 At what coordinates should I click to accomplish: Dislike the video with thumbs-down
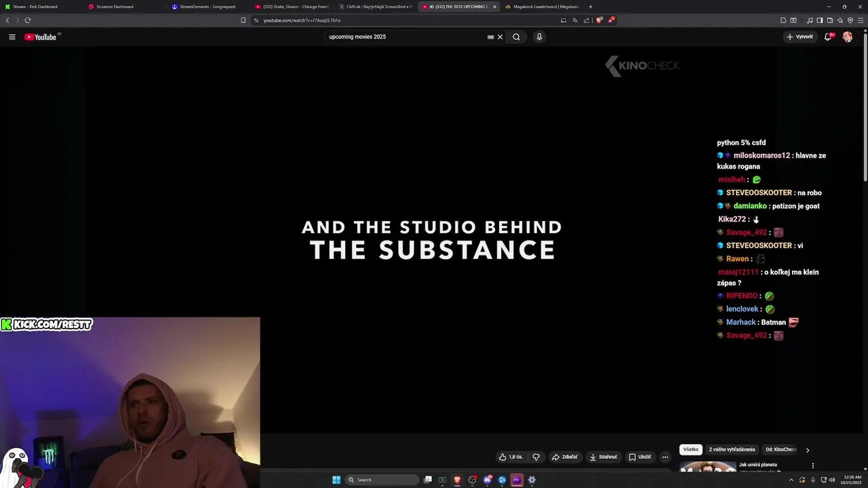[536, 457]
